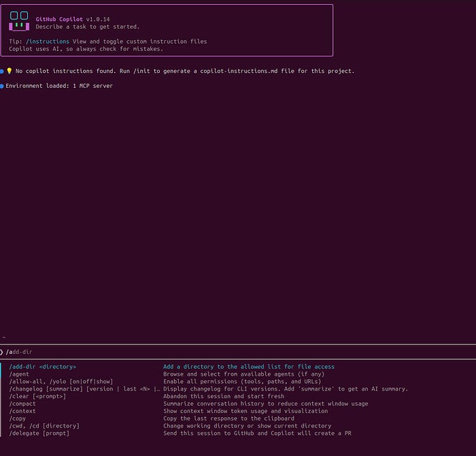This screenshot has height=456, width=476.
Task: Click 'Describe a task to get started.'
Action: [88, 27]
